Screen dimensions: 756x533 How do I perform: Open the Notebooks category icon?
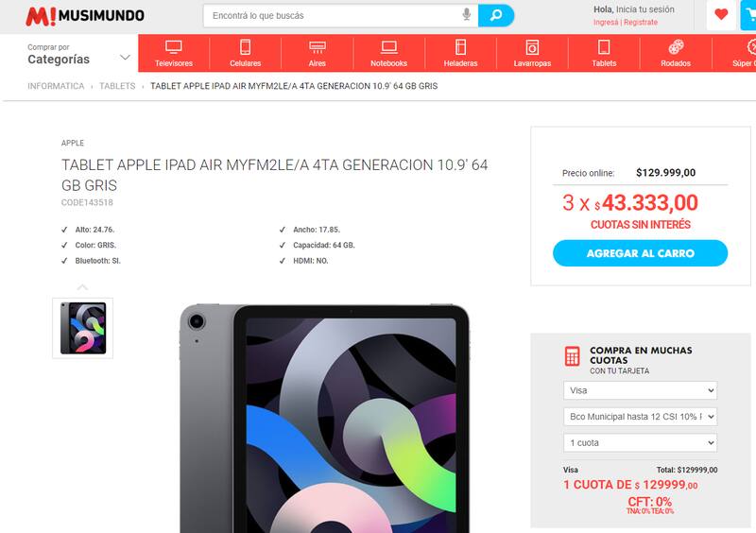389,47
